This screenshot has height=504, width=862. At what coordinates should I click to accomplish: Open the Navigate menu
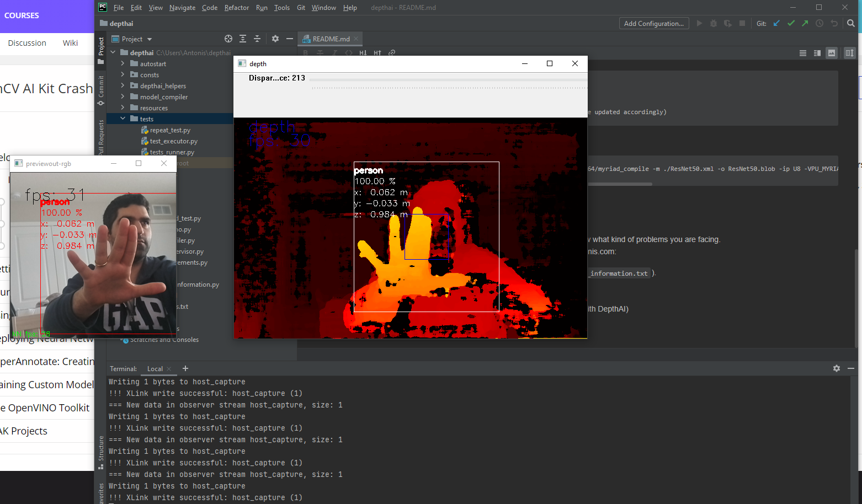pyautogui.click(x=182, y=8)
